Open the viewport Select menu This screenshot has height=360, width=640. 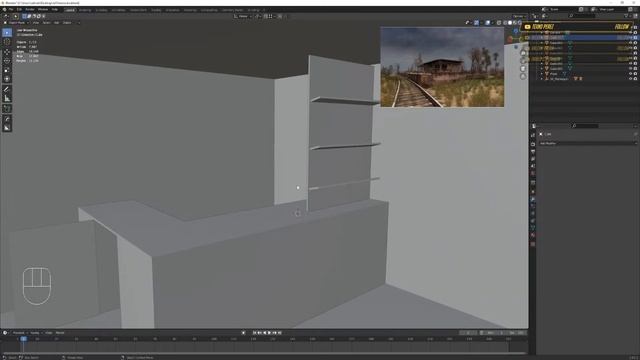coord(47,23)
